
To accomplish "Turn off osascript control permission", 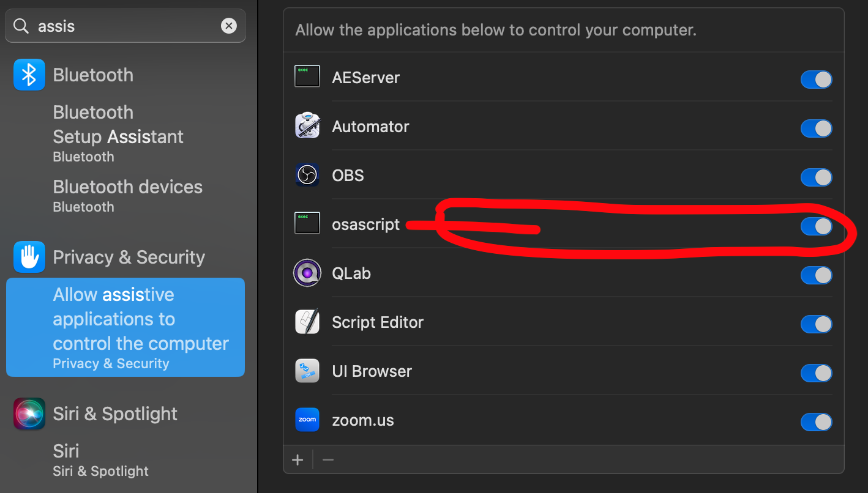I will (x=816, y=226).
